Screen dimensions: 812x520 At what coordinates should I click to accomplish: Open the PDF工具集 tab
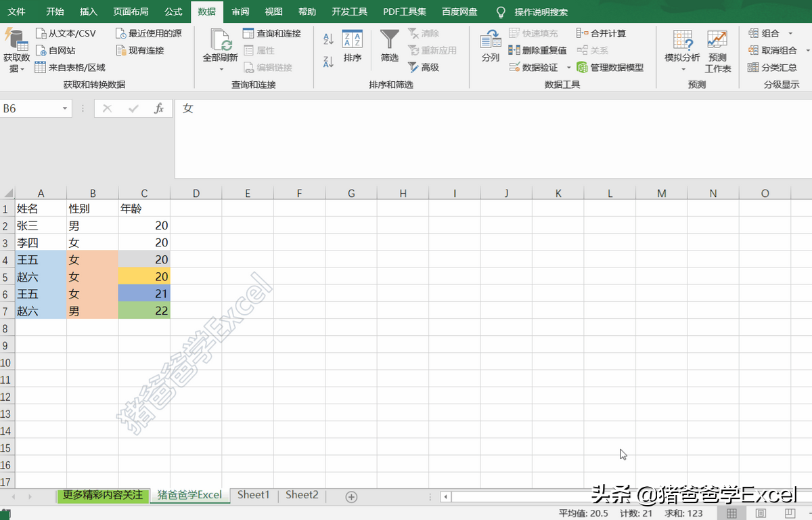point(405,12)
